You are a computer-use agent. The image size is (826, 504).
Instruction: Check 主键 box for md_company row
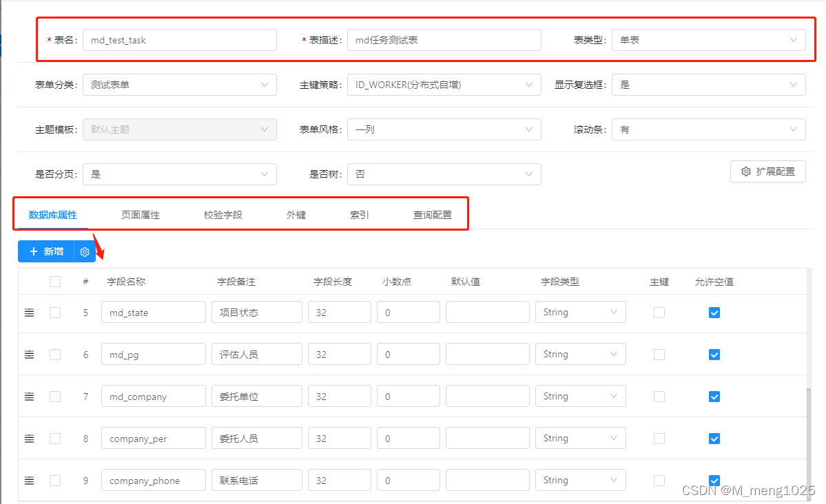659,397
